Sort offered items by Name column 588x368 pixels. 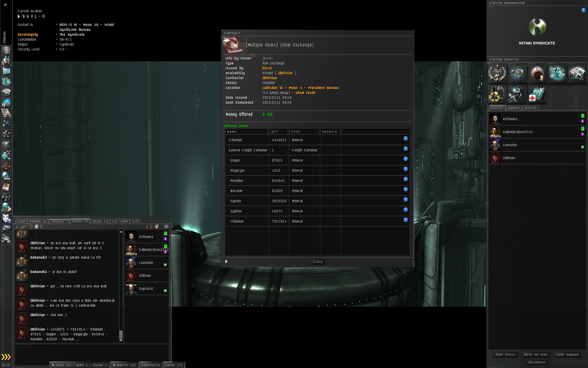[x=247, y=132]
